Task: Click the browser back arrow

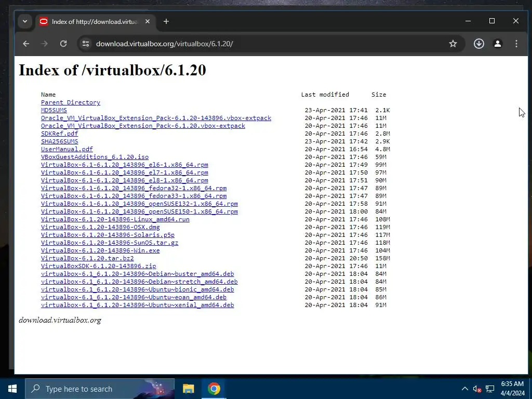Action: 26,44
